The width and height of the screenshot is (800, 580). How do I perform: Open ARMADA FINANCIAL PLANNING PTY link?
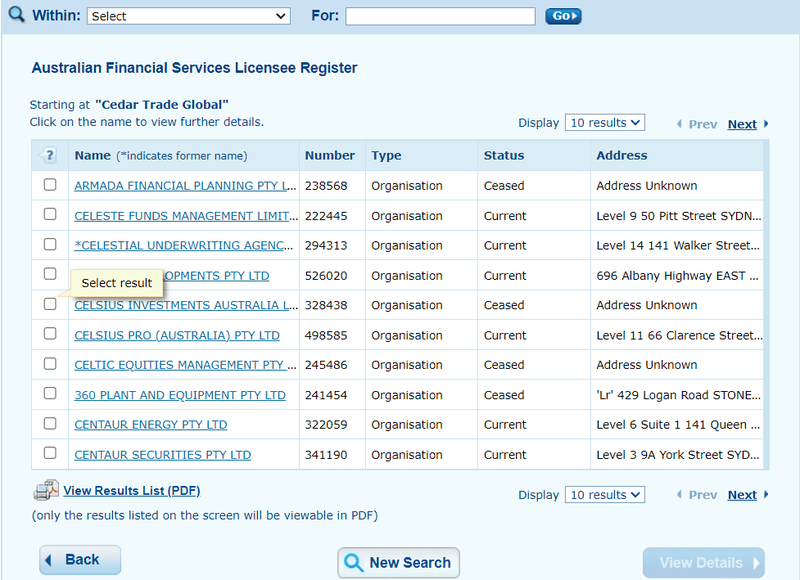tap(185, 186)
